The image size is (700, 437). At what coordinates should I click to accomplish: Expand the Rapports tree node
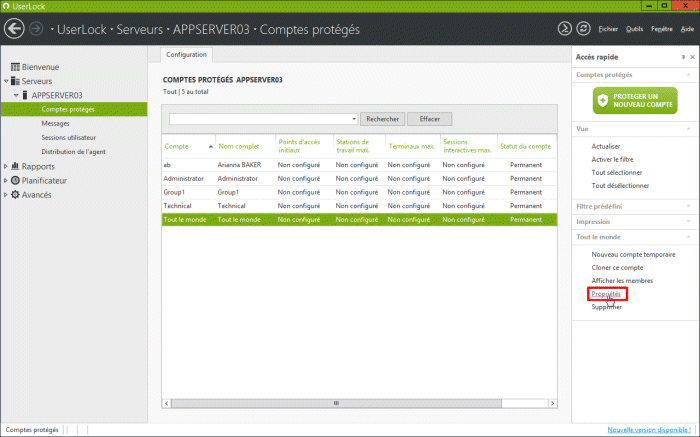[x=6, y=166]
